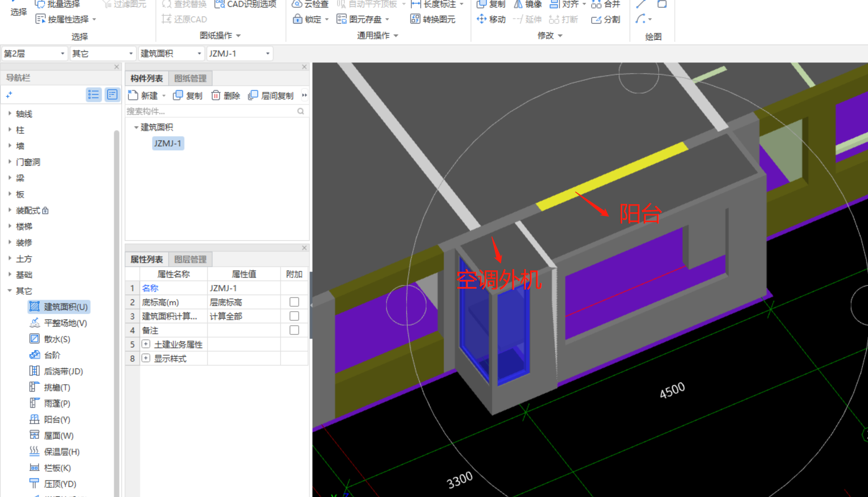Click the add icon in navigation bar
This screenshot has width=868, height=497.
9,95
